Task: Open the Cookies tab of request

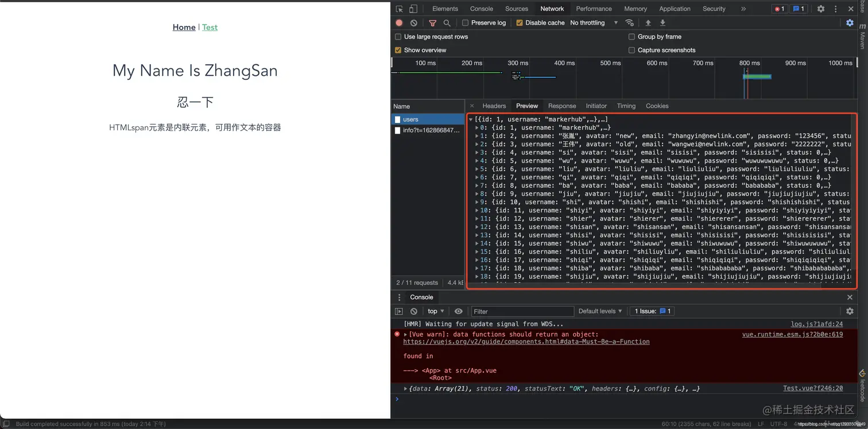Action: [657, 106]
